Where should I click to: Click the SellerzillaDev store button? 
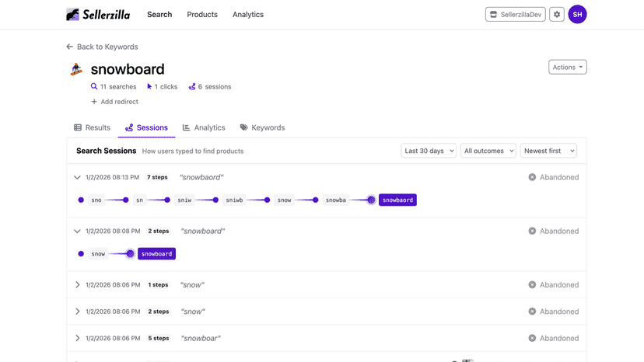[x=515, y=14]
